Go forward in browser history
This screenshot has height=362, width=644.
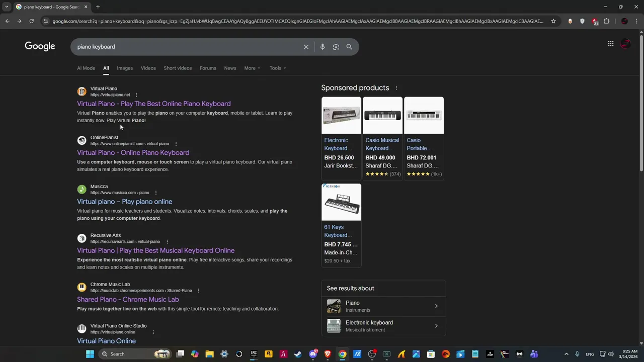click(19, 21)
